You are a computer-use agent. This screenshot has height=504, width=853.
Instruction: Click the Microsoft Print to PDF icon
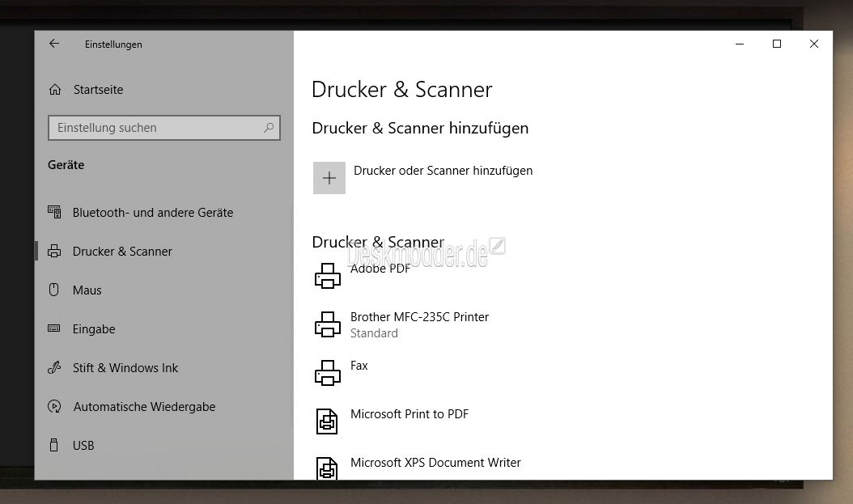[x=327, y=421]
